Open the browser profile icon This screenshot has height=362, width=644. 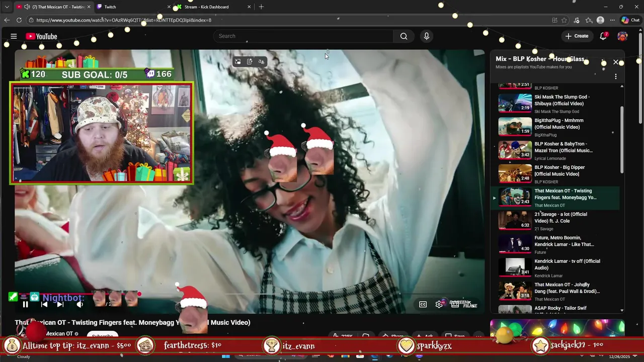point(600,20)
